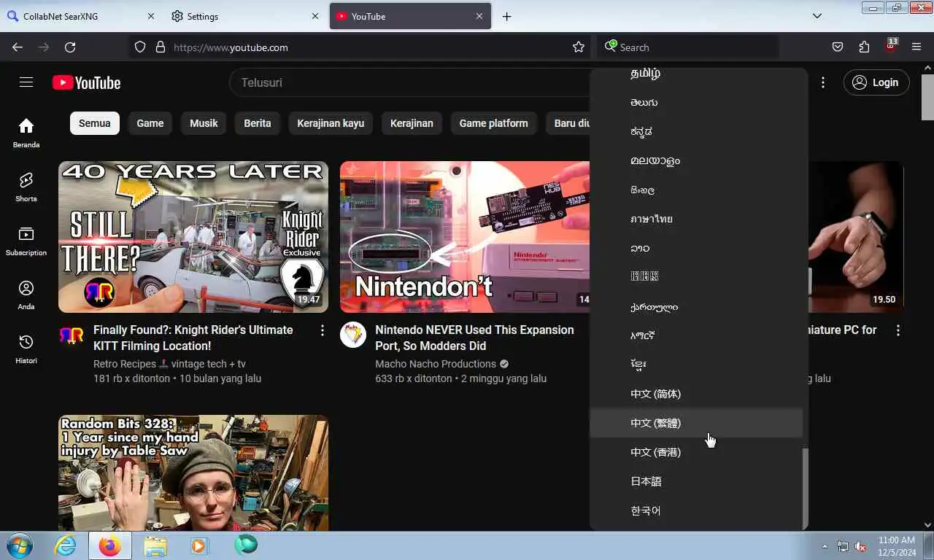Select the Berita filter chip
This screenshot has width=934, height=560.
(x=258, y=123)
